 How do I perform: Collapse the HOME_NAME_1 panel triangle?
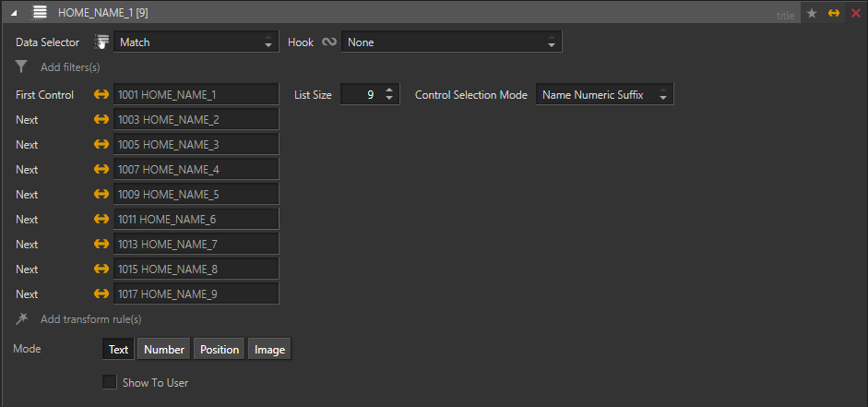point(13,13)
